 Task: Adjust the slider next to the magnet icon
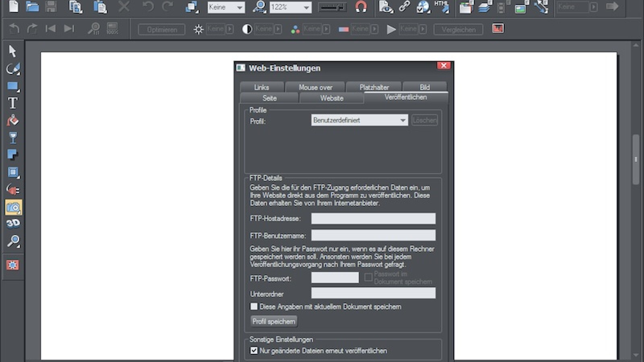(x=332, y=6)
